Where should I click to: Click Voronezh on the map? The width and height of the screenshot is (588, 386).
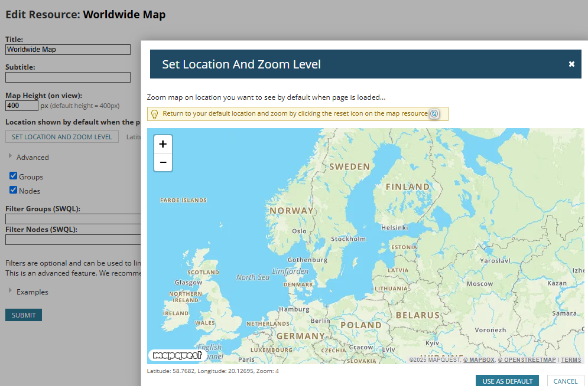[490, 330]
